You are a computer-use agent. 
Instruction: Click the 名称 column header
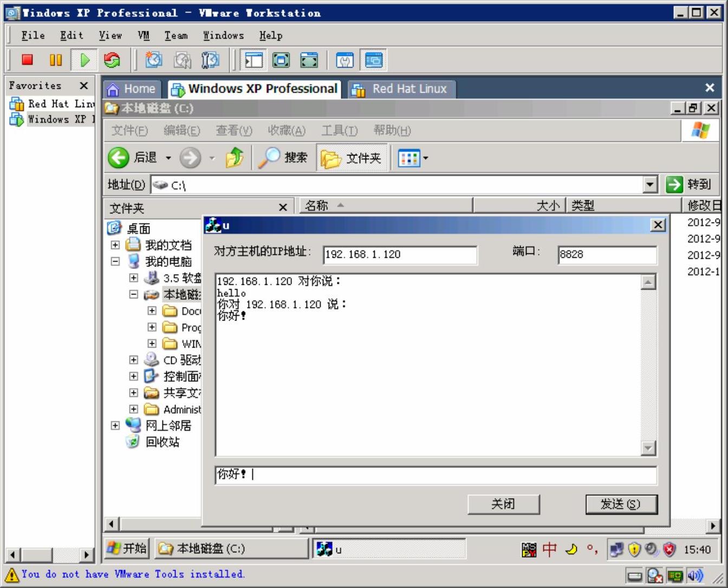click(x=386, y=206)
